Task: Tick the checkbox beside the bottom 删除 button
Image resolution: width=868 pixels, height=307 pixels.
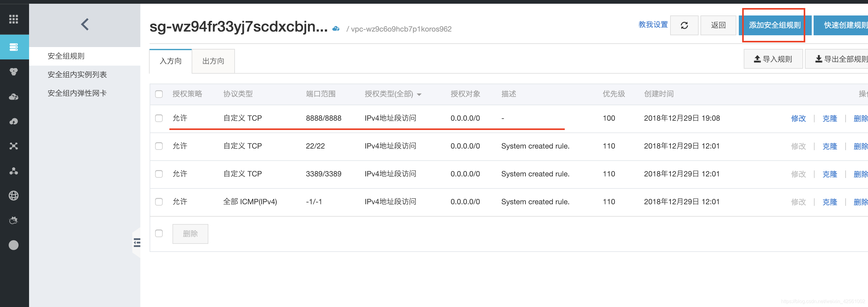Action: click(159, 233)
